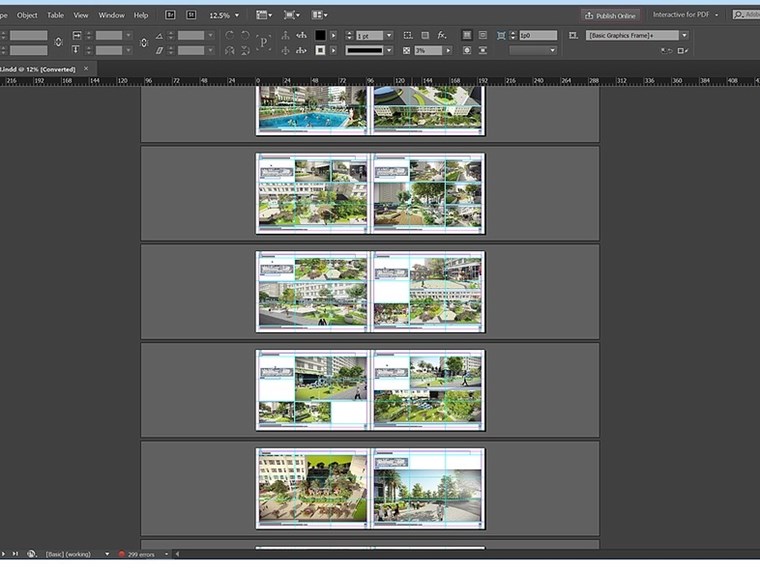Open the arrange documents icon

(x=319, y=15)
